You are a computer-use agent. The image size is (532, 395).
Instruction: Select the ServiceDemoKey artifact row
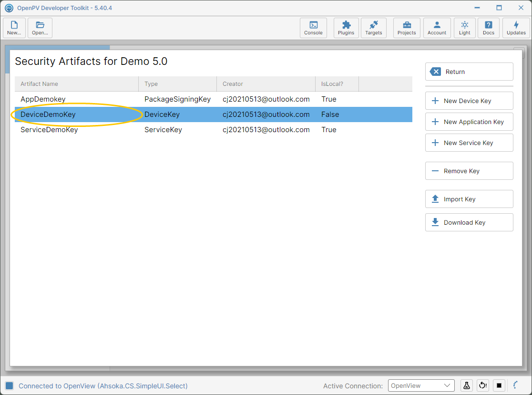[x=214, y=130]
